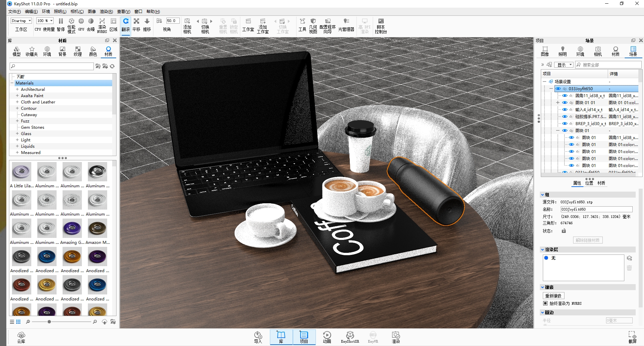
Task: Click the 重新镶嵌 button
Action: (553, 296)
